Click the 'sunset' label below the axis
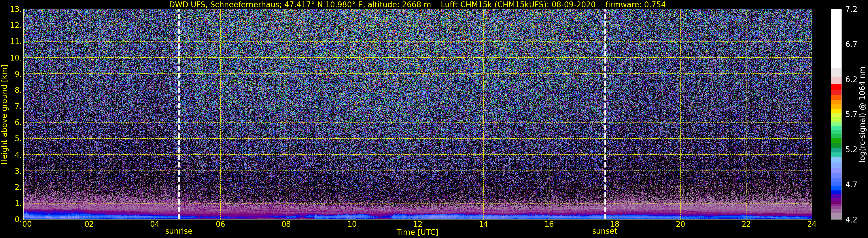The width and height of the screenshot is (868, 238). click(605, 231)
